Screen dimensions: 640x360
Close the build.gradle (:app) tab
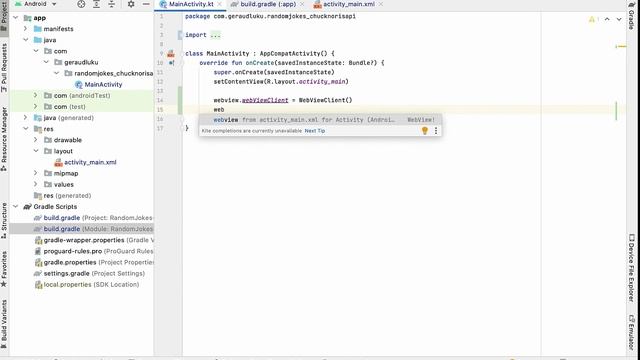302,4
